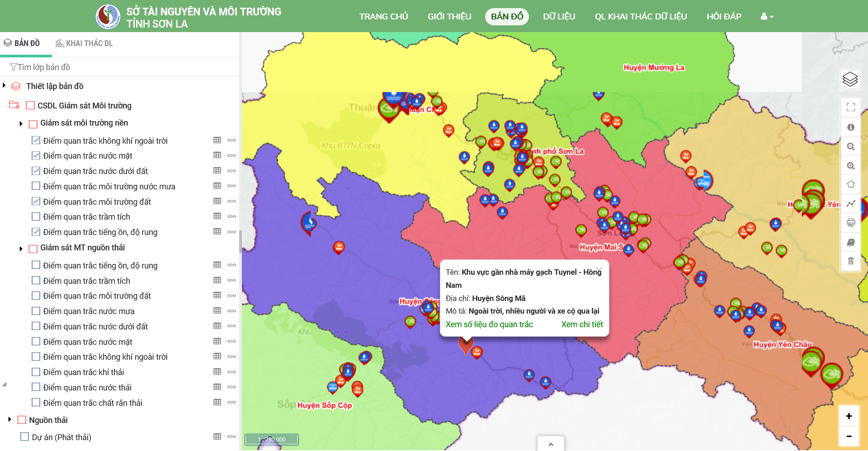868x451 pixels.
Task: Enable Điểm quan trắc môi trường nước mưa
Action: point(36,186)
